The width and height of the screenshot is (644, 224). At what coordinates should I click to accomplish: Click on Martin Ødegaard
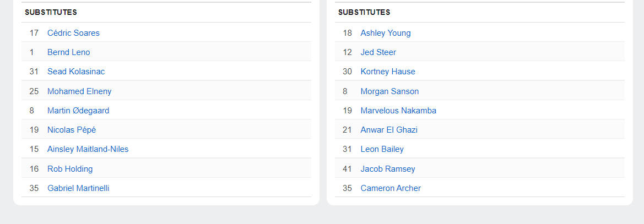[x=78, y=111]
